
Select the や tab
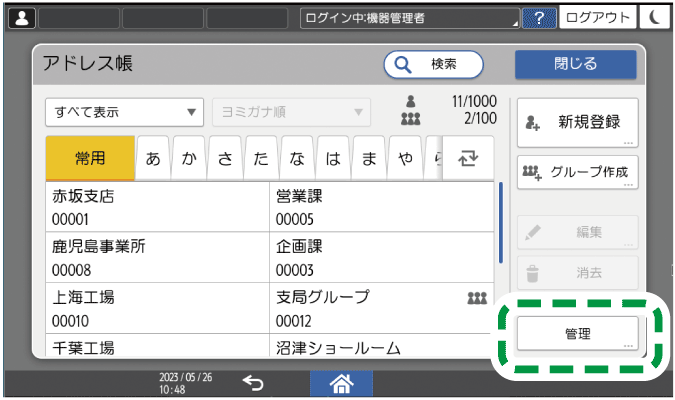point(405,158)
